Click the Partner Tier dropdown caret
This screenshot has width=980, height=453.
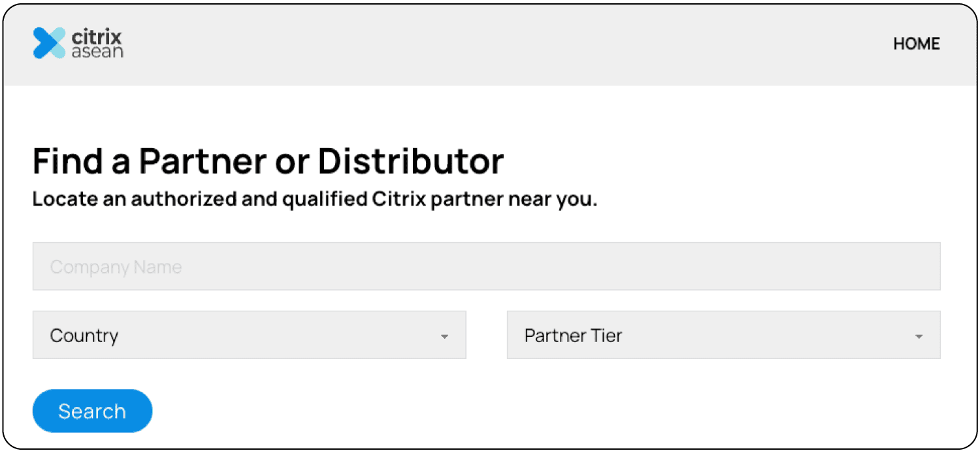pyautogui.click(x=919, y=336)
